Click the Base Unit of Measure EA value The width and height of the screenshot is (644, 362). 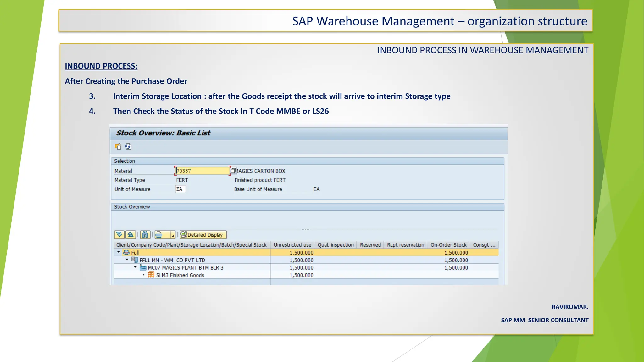tap(316, 189)
